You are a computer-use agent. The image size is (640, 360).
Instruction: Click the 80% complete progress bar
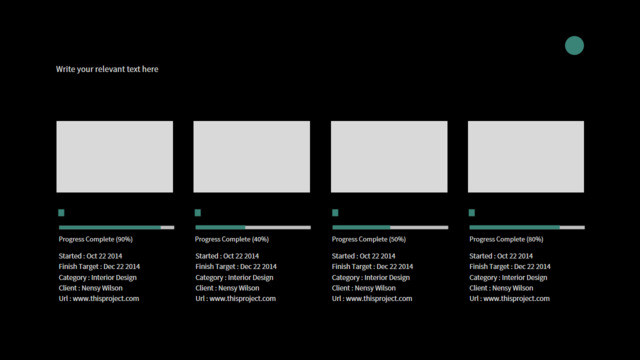(x=527, y=227)
